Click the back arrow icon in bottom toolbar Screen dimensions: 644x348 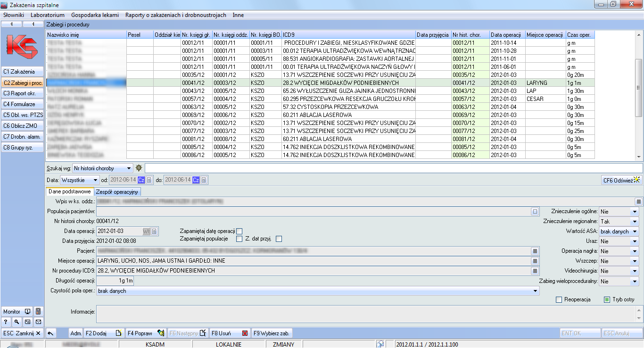[51, 333]
